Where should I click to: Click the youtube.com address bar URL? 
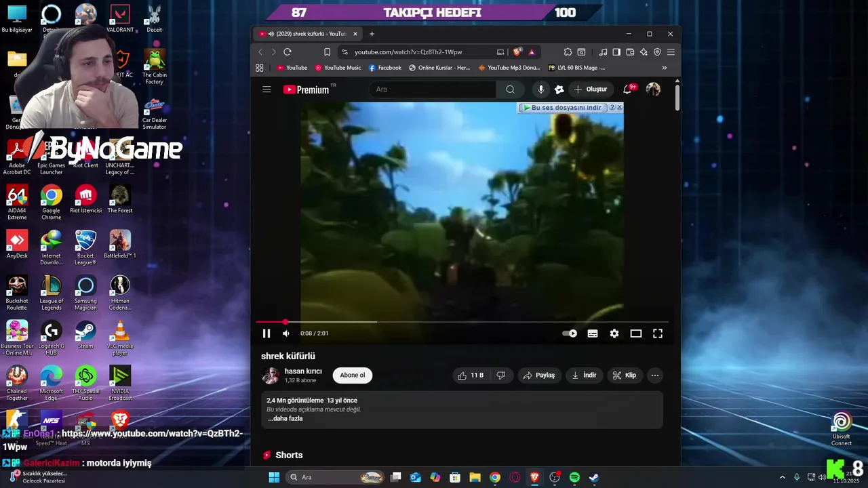[408, 52]
